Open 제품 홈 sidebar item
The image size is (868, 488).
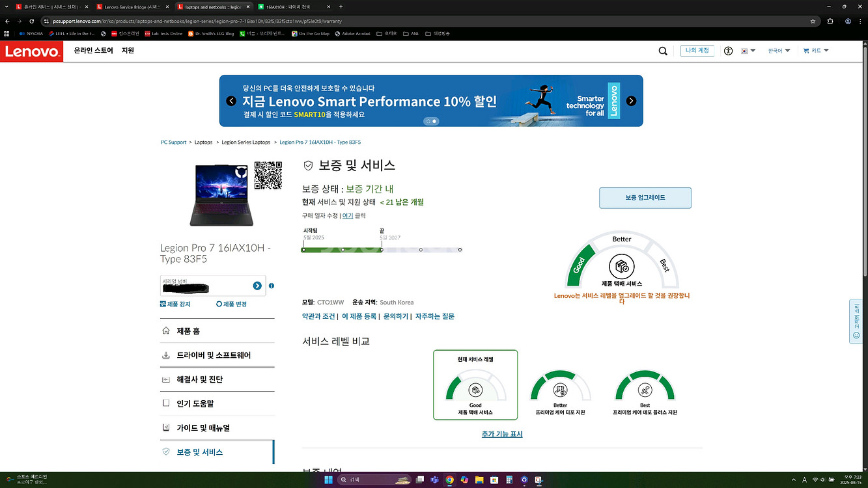pyautogui.click(x=217, y=331)
